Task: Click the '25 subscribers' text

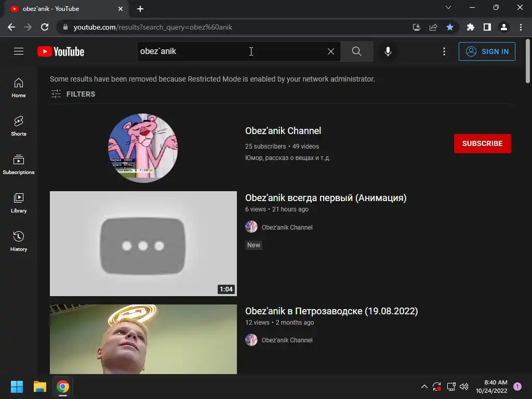Action: 265,146
